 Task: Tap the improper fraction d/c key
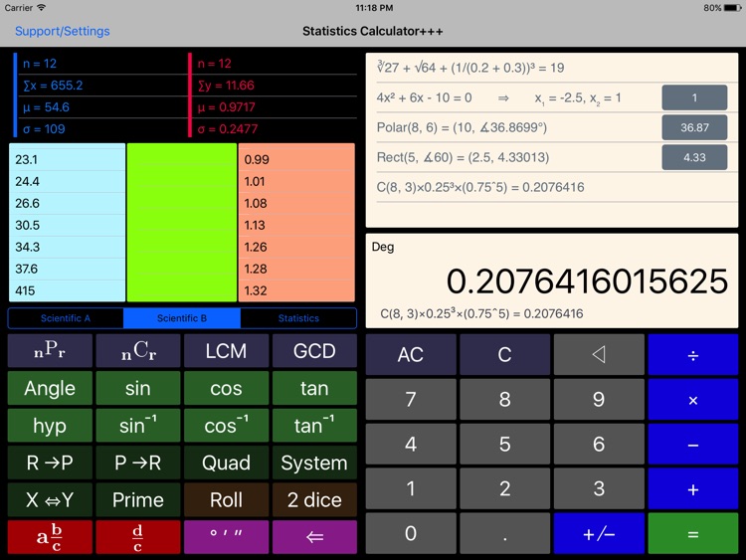[x=137, y=537]
